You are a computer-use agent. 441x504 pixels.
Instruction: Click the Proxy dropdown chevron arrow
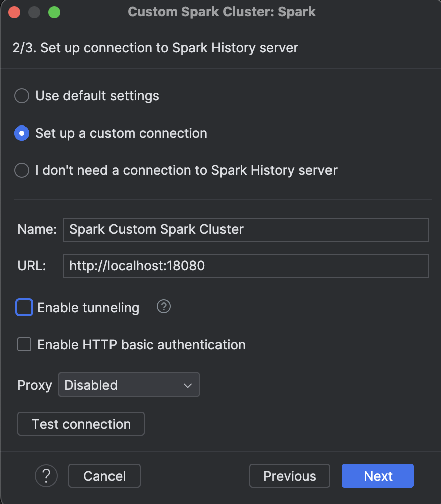(x=188, y=385)
